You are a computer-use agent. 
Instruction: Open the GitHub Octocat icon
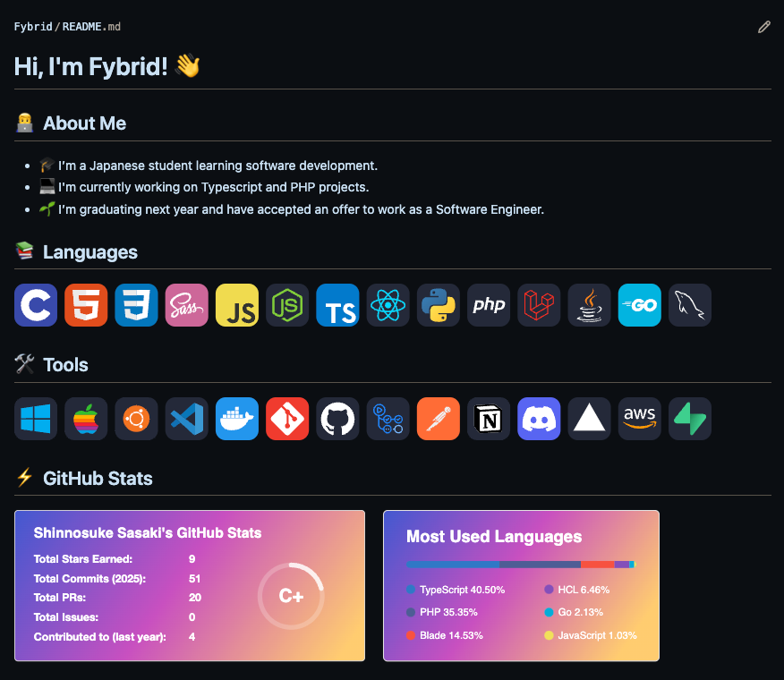(x=337, y=419)
